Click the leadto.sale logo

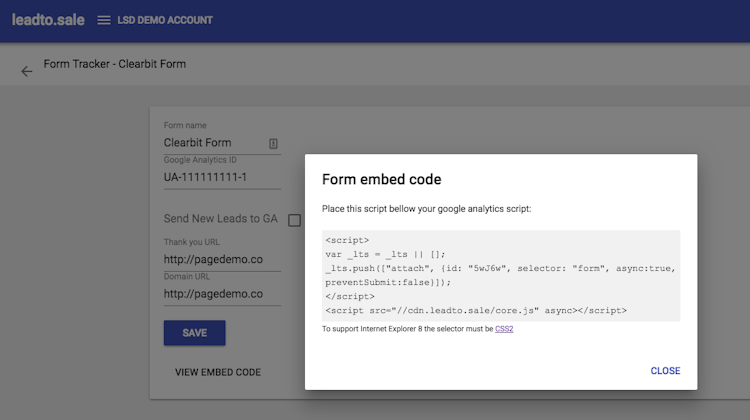[47, 20]
